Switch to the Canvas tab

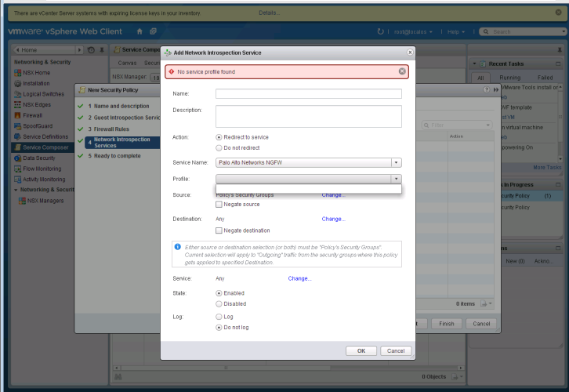coord(128,64)
